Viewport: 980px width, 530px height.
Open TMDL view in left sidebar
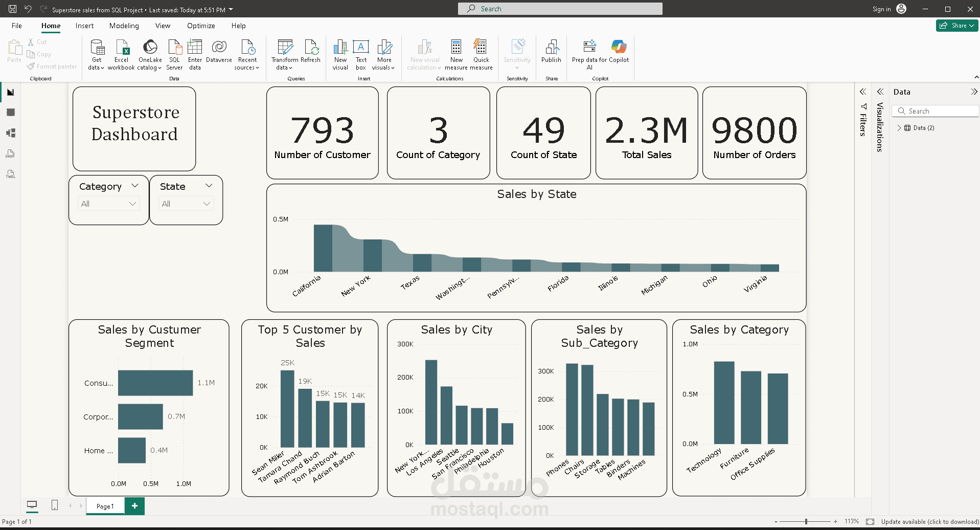click(x=11, y=174)
